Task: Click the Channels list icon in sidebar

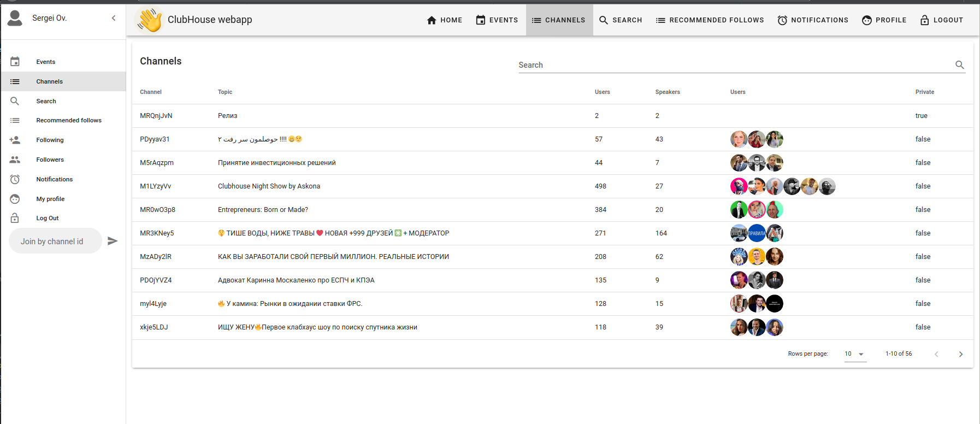Action: [x=15, y=81]
